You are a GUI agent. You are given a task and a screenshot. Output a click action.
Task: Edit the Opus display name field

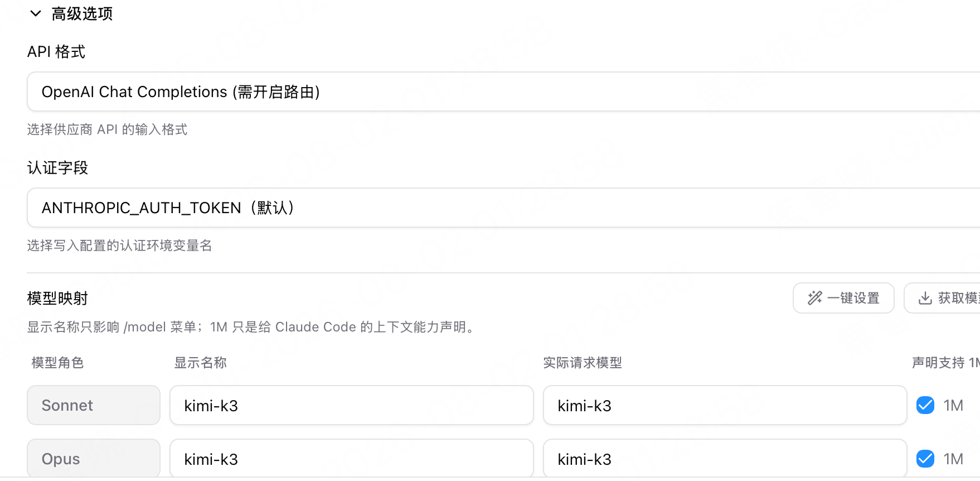point(352,459)
